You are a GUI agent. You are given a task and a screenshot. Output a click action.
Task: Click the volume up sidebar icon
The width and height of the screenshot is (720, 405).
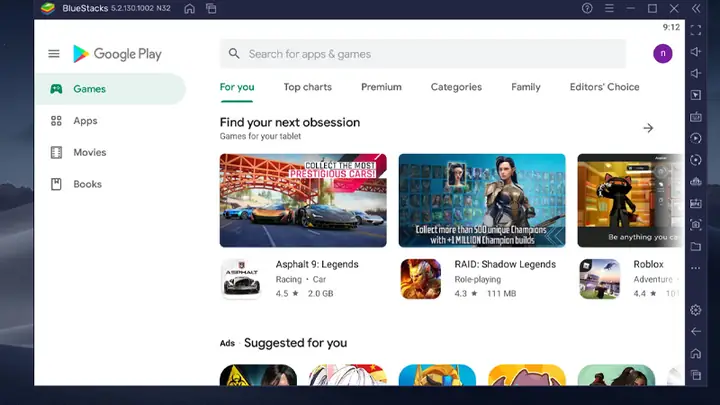(696, 52)
